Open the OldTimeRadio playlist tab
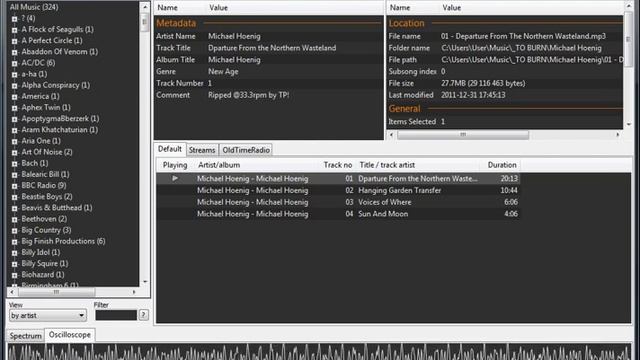 pyautogui.click(x=246, y=150)
